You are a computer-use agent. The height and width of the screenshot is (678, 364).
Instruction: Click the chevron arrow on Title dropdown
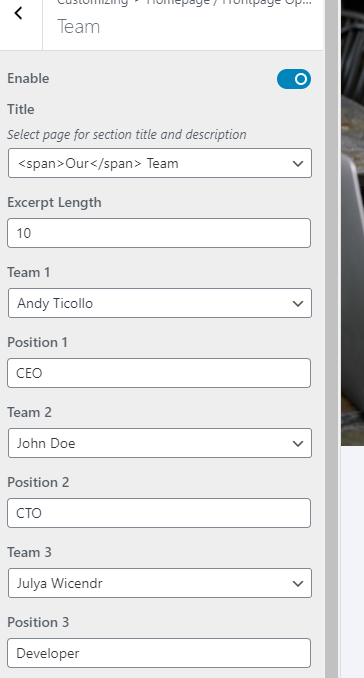pyautogui.click(x=297, y=164)
